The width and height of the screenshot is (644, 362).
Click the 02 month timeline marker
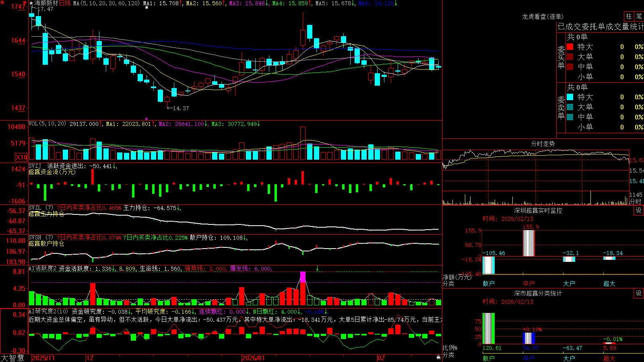tap(381, 358)
